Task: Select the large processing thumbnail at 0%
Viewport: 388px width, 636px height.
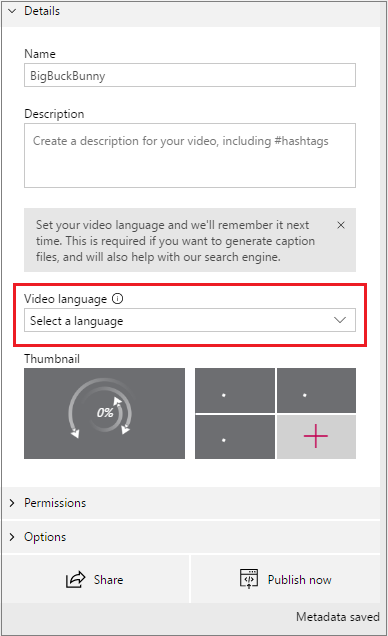Action: tap(104, 413)
